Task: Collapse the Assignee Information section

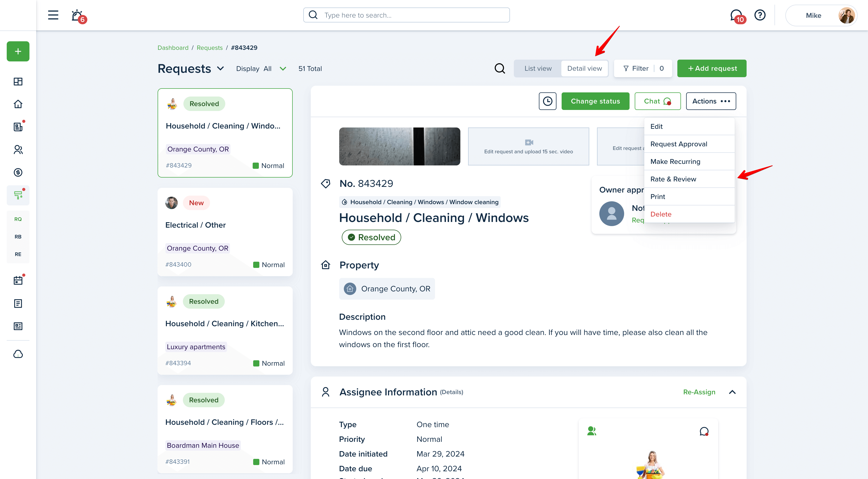Action: click(x=732, y=392)
